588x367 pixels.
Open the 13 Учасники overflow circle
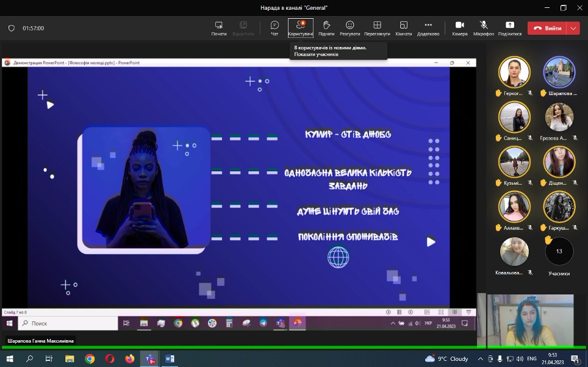[559, 251]
